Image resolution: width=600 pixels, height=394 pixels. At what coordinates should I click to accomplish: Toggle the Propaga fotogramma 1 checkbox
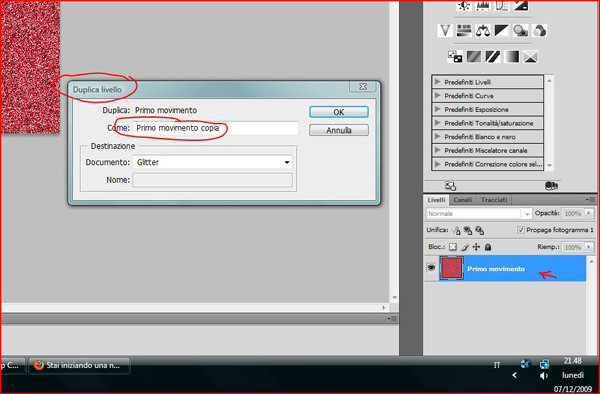[x=521, y=230]
